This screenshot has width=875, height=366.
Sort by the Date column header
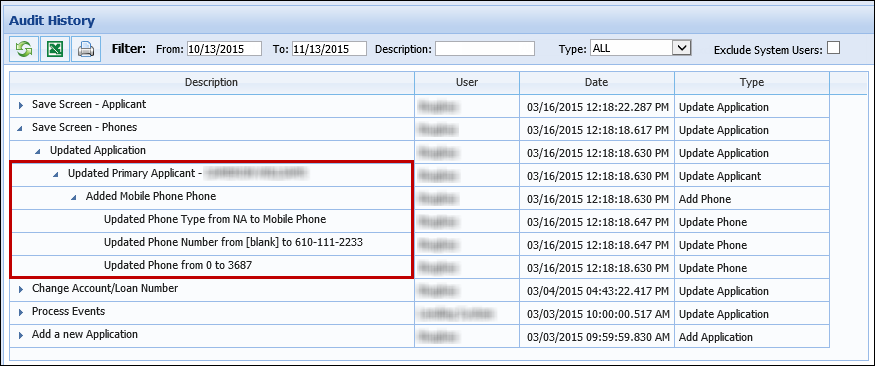coord(597,83)
